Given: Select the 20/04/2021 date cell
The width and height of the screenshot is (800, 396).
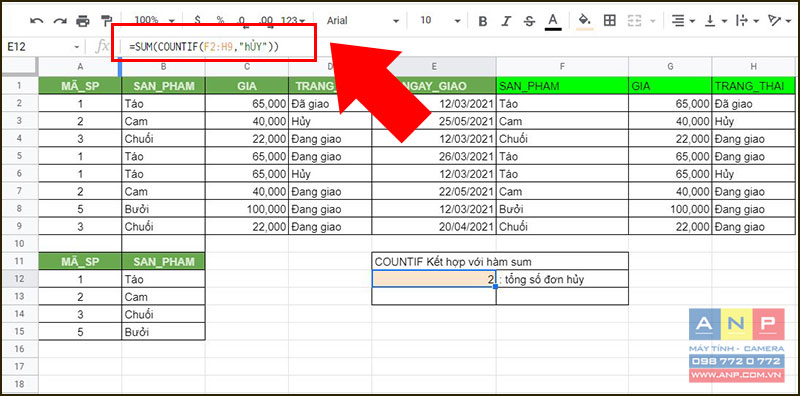Looking at the screenshot, I should [434, 227].
